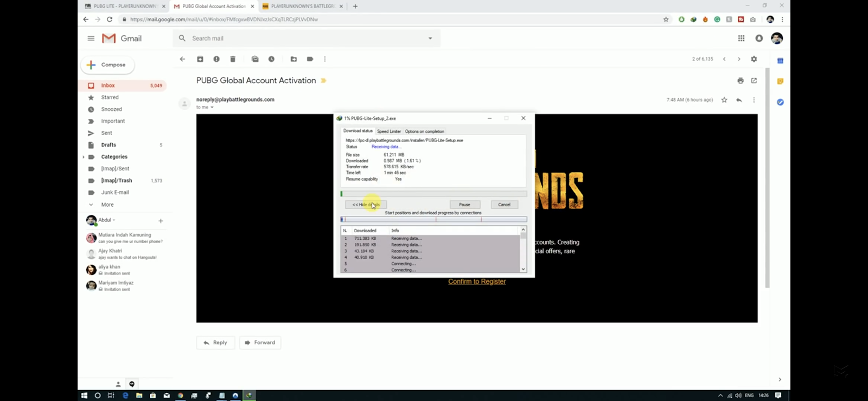
Task: Delete this email with the trash icon
Action: point(233,59)
